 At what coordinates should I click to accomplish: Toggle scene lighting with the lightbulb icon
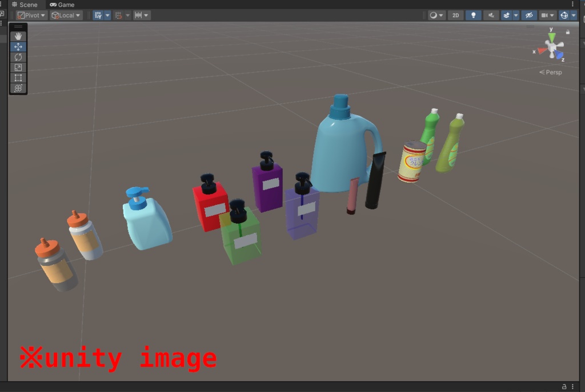[473, 15]
